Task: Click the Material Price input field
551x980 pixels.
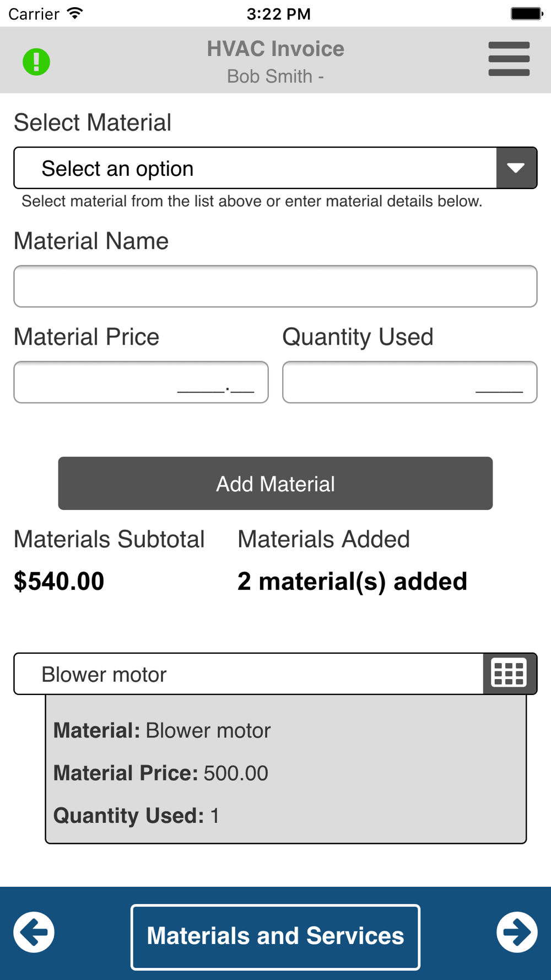Action: coord(141,382)
